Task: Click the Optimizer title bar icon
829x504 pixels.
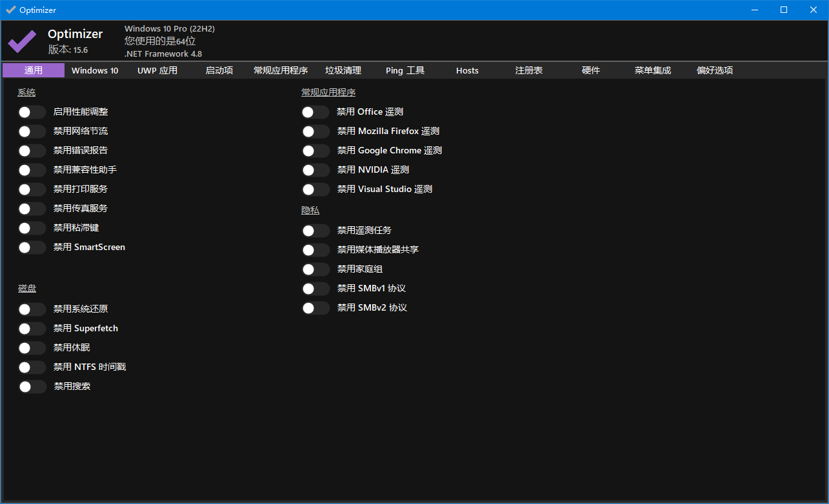Action: (x=10, y=10)
